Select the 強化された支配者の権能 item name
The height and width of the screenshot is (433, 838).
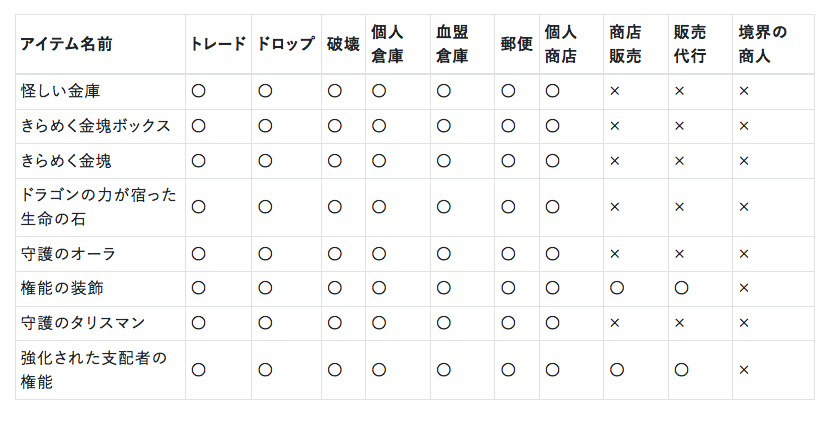click(x=94, y=369)
